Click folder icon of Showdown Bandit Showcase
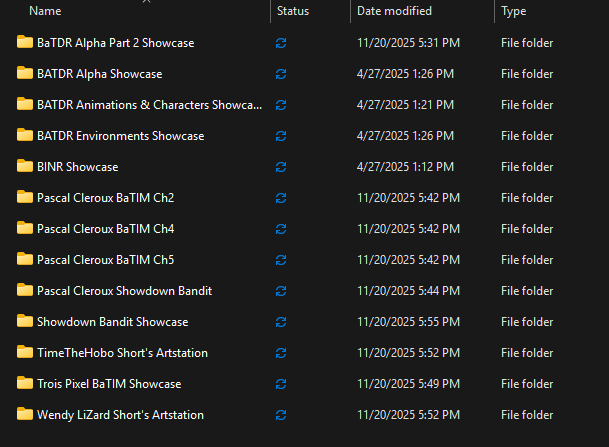Image resolution: width=609 pixels, height=447 pixels. tap(25, 322)
